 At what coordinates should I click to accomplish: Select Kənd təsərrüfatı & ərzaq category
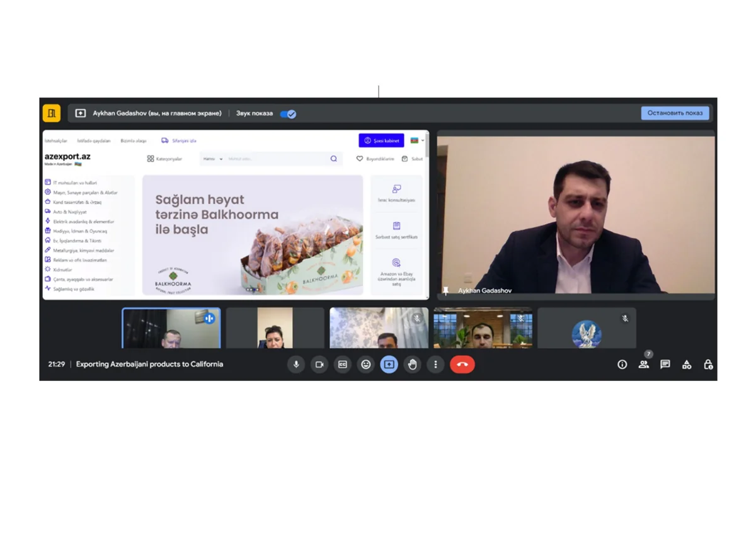click(73, 202)
